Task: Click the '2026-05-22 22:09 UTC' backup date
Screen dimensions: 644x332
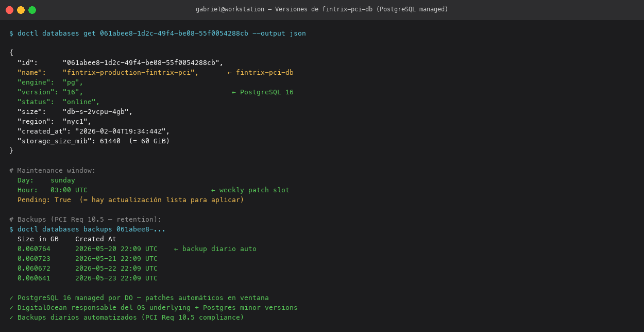Action: 116,268
